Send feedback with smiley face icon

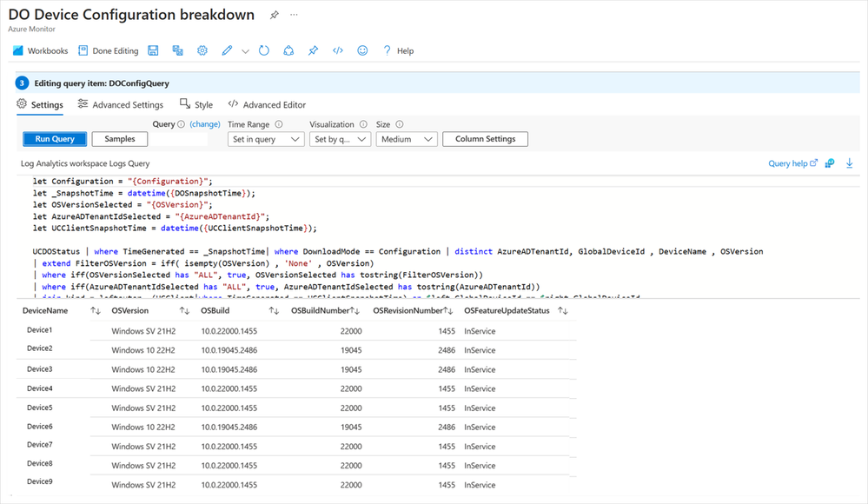coord(362,51)
